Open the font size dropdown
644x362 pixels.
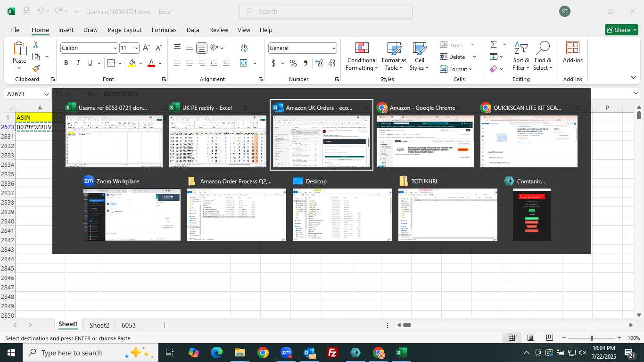coord(136,48)
